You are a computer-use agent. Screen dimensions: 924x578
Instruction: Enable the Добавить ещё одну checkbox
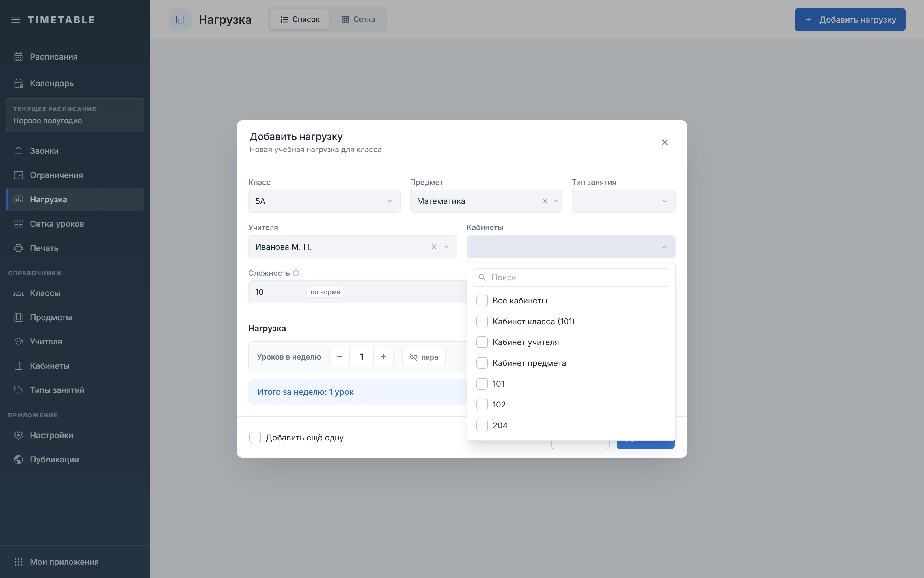coord(255,437)
